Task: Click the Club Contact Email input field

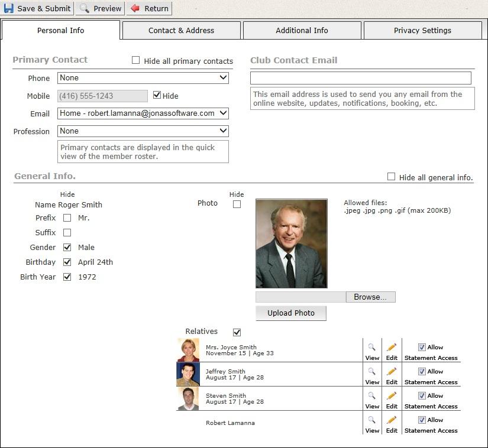Action: tap(361, 78)
